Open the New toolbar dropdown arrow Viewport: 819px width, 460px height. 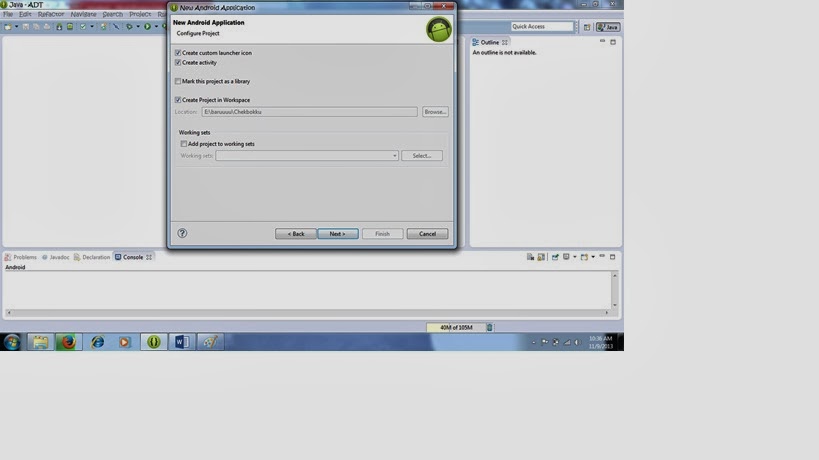tap(16, 27)
